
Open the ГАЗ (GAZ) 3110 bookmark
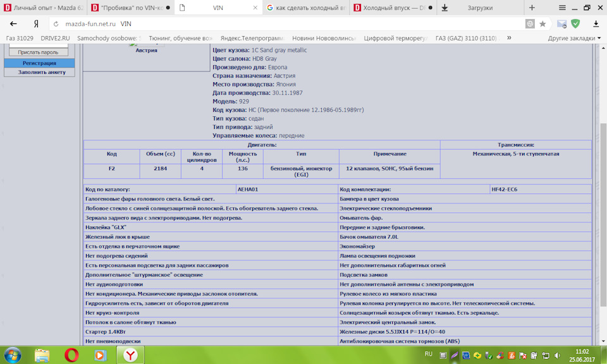tap(467, 38)
